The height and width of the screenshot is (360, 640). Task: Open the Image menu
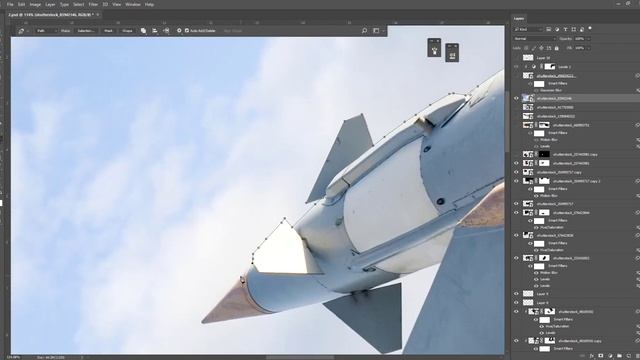35,4
